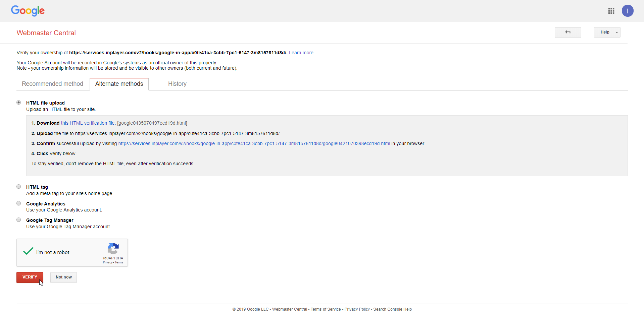The image size is (644, 313).
Task: Choose the Google Tag Manager radio option
Action: 19,220
